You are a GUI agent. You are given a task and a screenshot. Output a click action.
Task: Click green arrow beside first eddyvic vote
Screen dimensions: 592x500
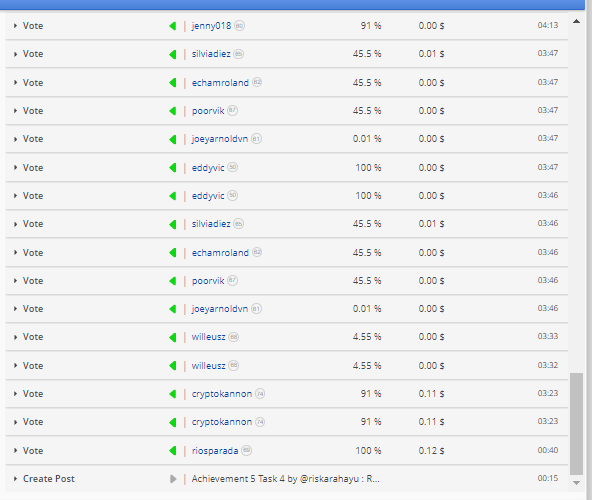[173, 167]
